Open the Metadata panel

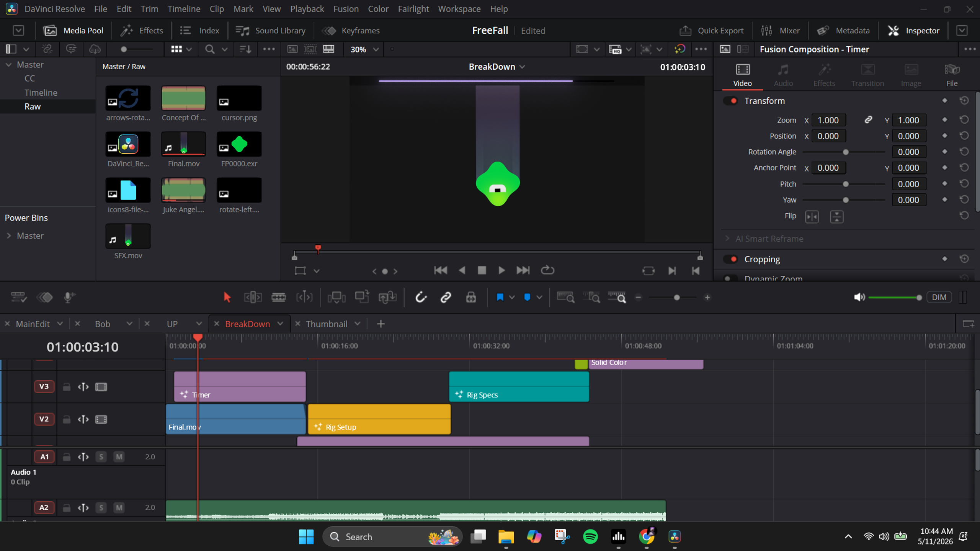tap(843, 31)
